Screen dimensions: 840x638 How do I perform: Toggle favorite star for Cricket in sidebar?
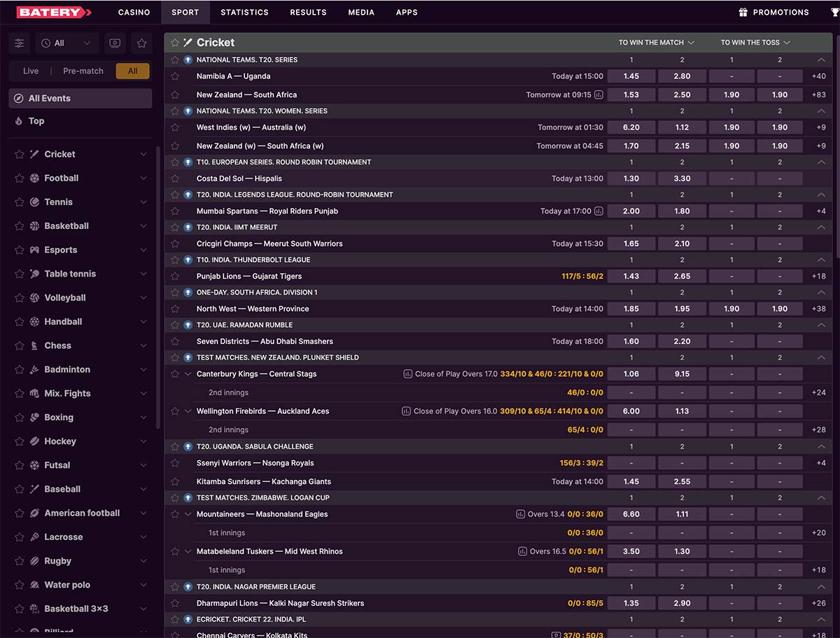20,154
